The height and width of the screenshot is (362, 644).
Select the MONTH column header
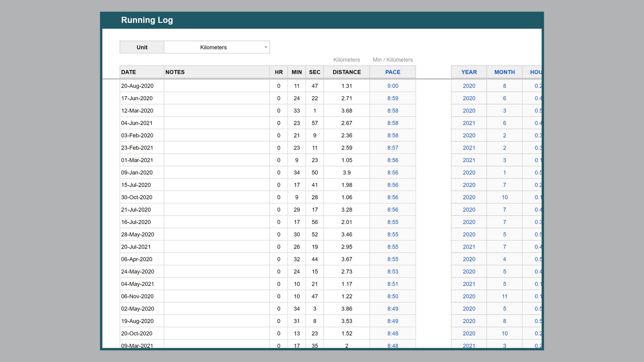(x=504, y=72)
